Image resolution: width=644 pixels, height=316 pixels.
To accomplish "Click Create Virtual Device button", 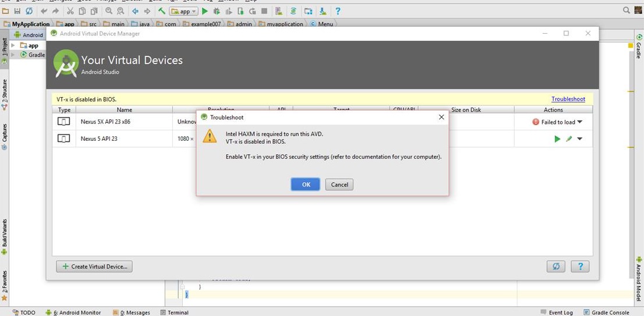I will [94, 267].
